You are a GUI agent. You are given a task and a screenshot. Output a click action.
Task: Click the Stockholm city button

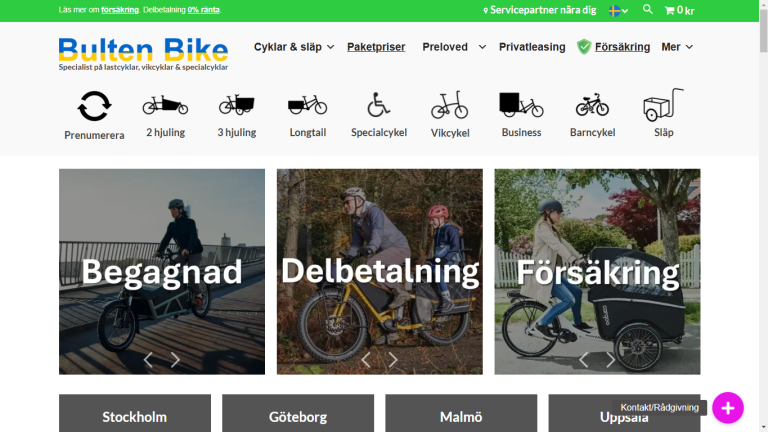click(135, 413)
